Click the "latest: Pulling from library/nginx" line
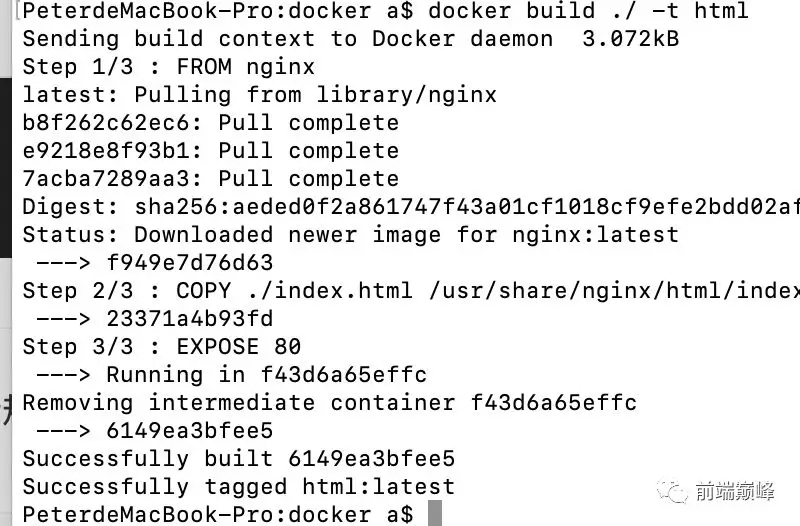This screenshot has height=526, width=800. pyautogui.click(x=259, y=95)
